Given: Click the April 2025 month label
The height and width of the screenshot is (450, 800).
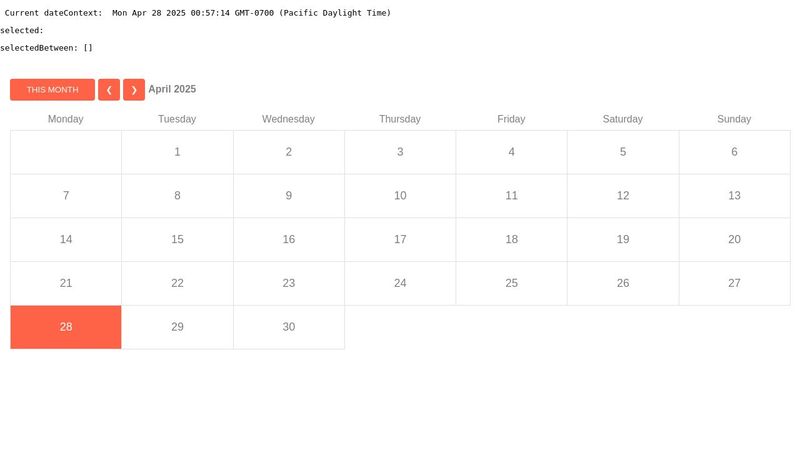Looking at the screenshot, I should tap(172, 89).
